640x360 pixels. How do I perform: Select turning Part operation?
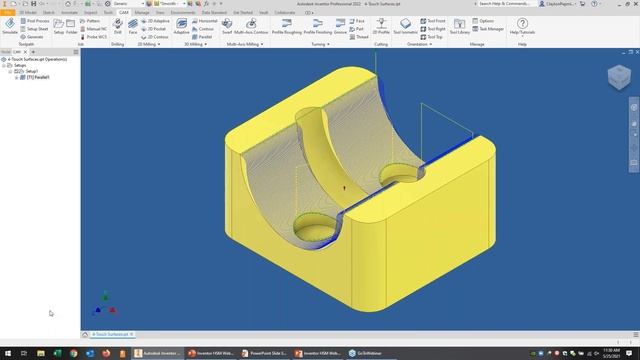pyautogui.click(x=356, y=29)
